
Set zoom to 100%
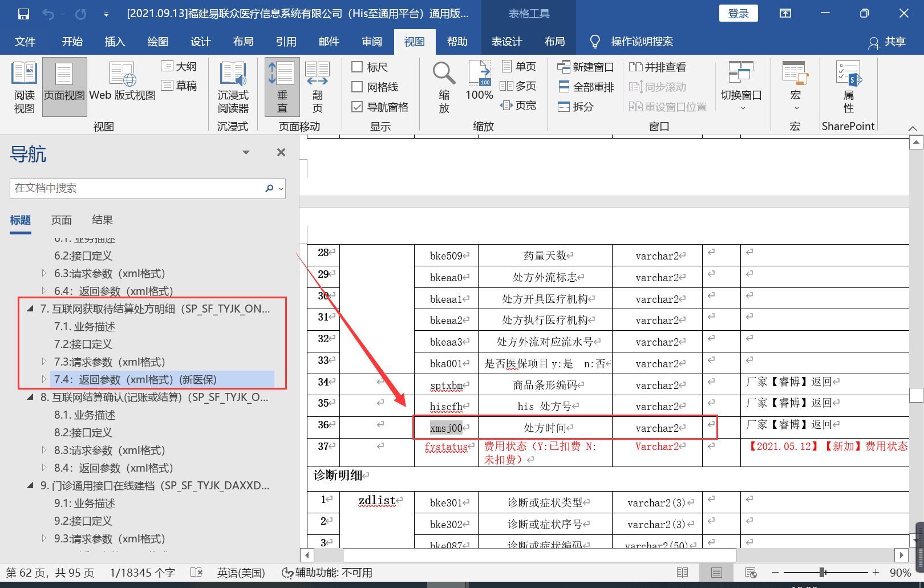click(x=480, y=80)
